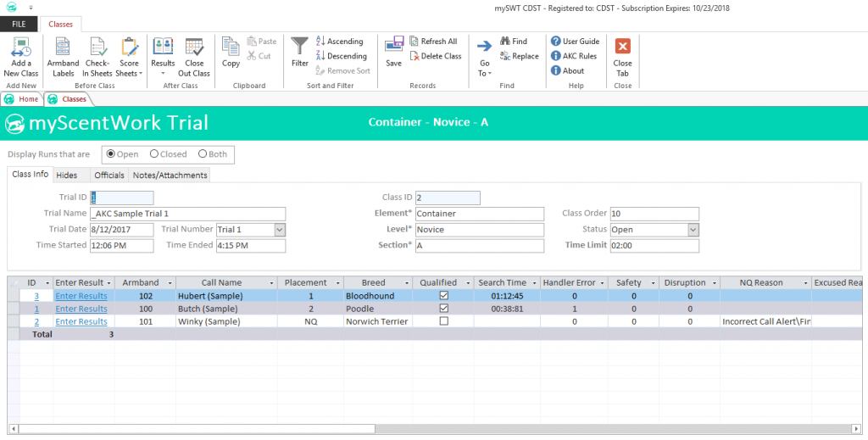Screen dimensions: 868x440
Task: Expand the Trial Number dropdown
Action: (x=280, y=230)
